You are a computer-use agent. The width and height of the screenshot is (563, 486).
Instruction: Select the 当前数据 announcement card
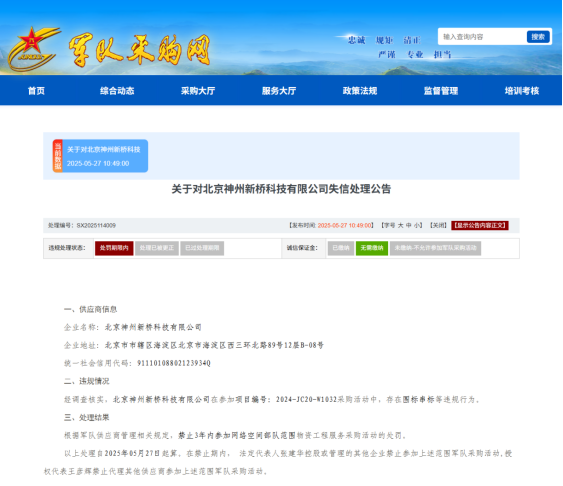click(100, 156)
